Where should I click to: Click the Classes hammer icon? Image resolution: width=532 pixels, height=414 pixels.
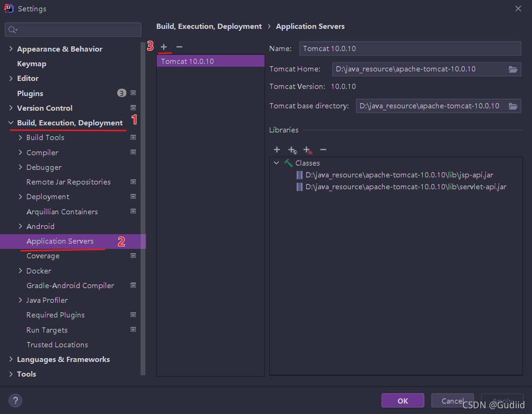[288, 163]
